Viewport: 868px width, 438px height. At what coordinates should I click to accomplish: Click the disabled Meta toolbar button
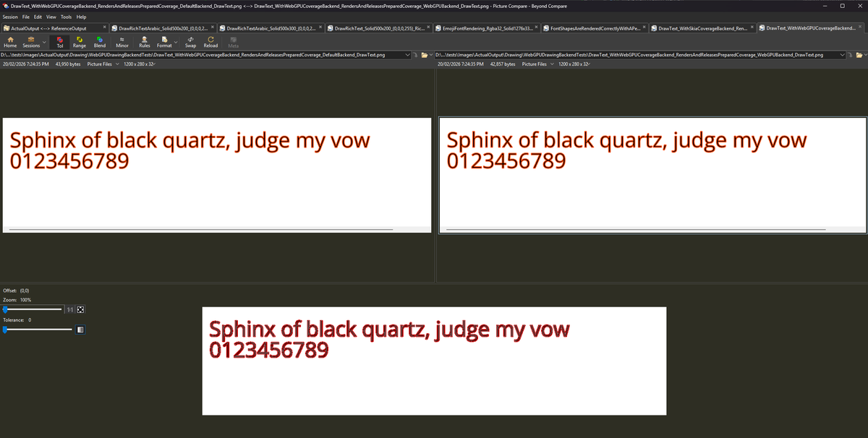[x=234, y=42]
